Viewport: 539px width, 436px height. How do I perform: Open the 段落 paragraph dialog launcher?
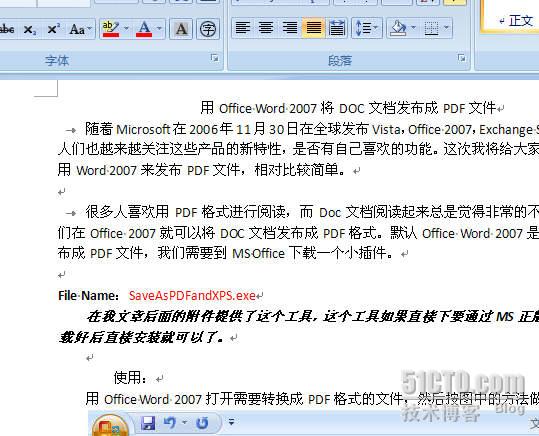point(462,58)
